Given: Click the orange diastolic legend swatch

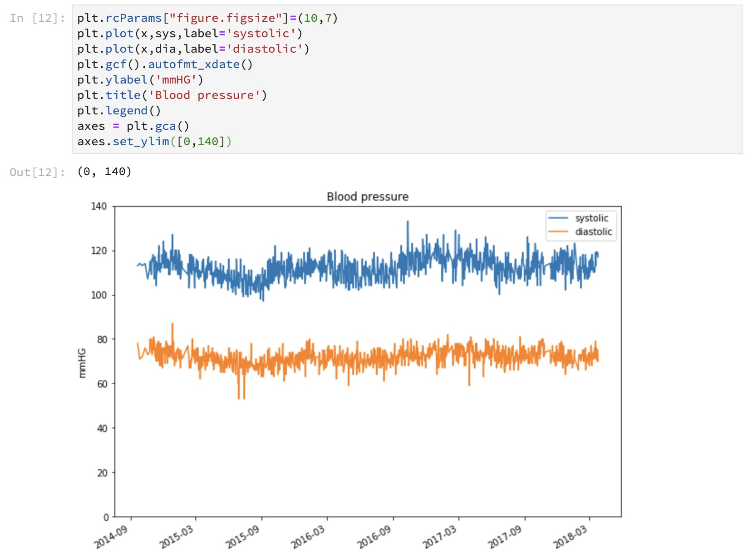Looking at the screenshot, I should click(x=558, y=232).
